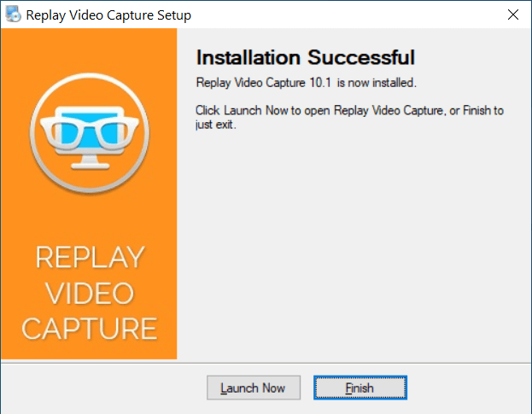
Task: Click the "Replay Video Capture Setup" window title
Action: click(108, 15)
